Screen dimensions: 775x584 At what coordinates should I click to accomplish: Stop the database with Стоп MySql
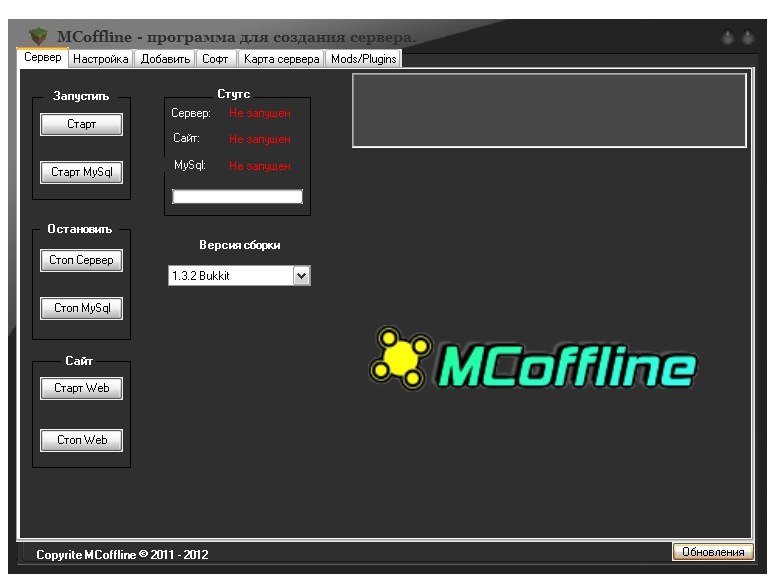(81, 308)
